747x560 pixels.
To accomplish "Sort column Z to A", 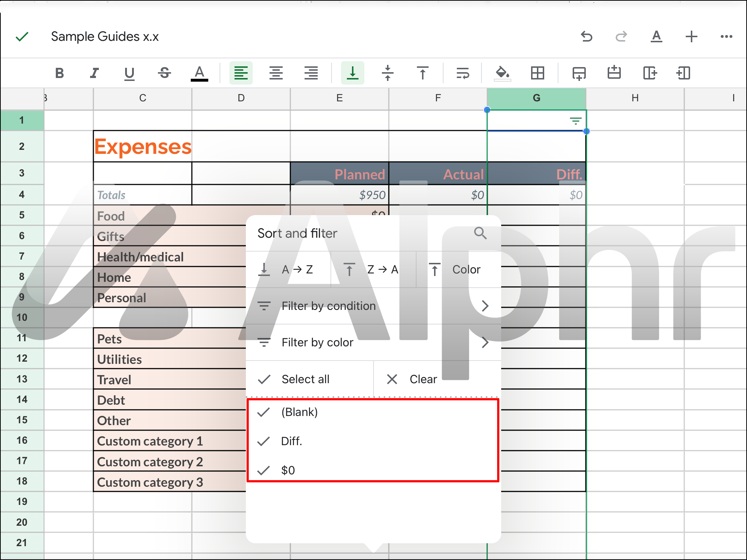I will [373, 270].
